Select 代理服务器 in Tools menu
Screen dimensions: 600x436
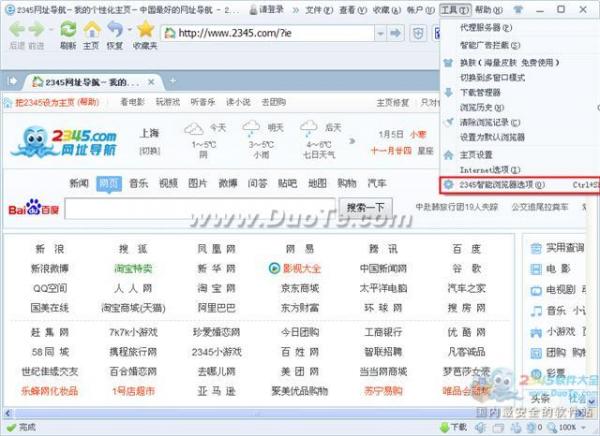tap(520, 28)
